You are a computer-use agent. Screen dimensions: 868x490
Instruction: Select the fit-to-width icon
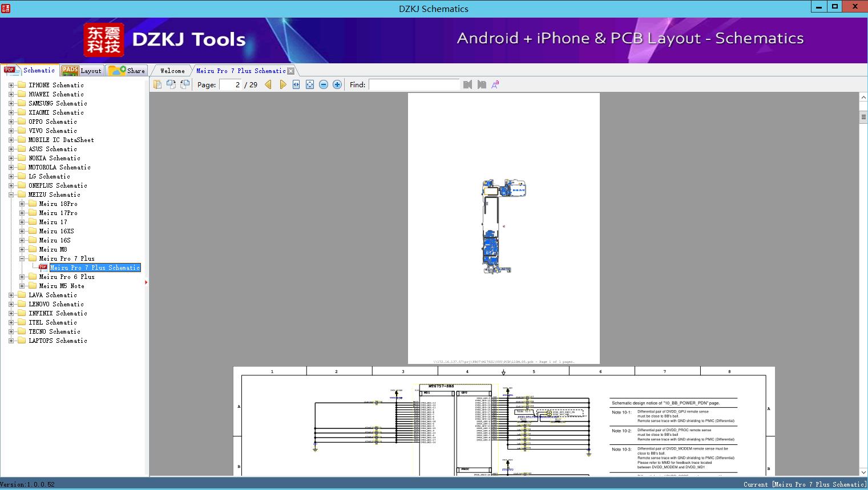tap(296, 84)
